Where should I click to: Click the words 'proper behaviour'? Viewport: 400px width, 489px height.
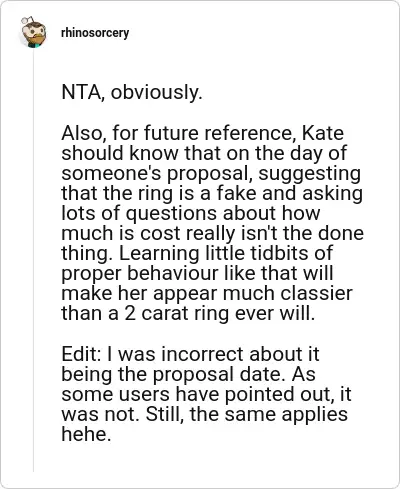140,274
